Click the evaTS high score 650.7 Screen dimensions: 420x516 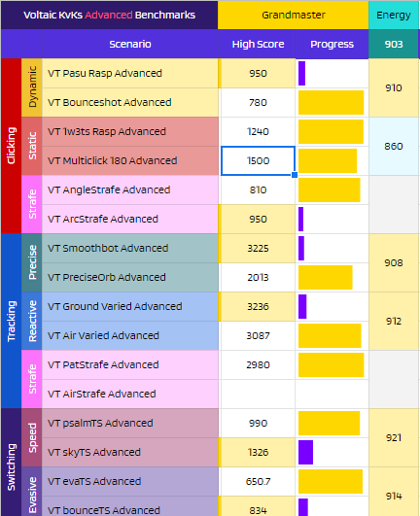pos(258,481)
